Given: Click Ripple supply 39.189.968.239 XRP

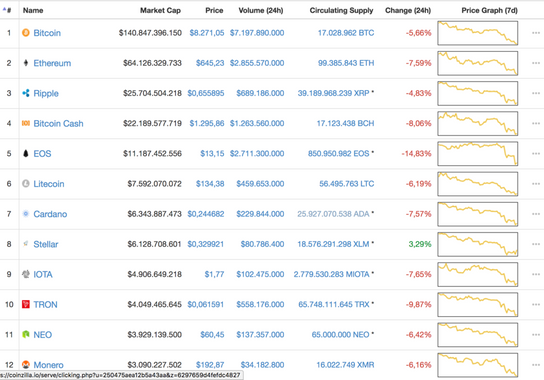Looking at the screenshot, I should click(333, 93).
